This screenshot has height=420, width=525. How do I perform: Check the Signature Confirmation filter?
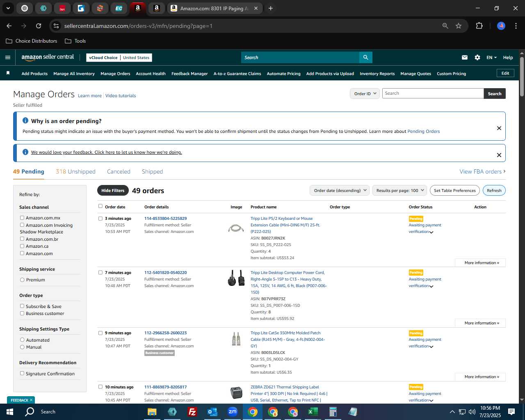click(x=22, y=373)
